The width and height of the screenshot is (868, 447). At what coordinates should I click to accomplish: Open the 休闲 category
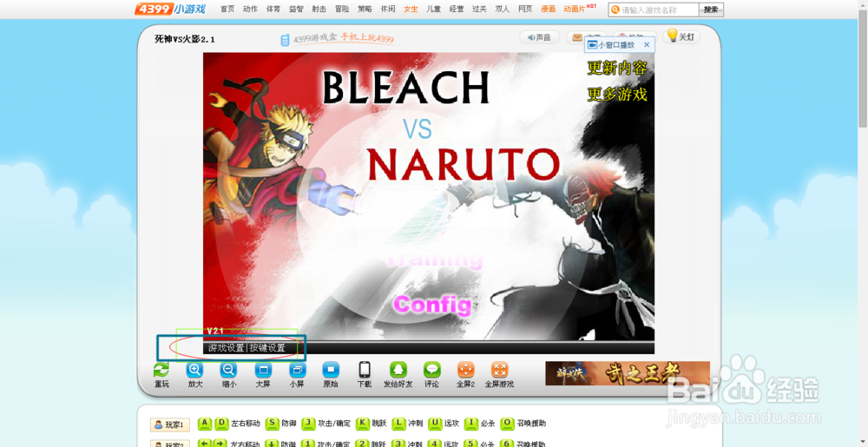(x=388, y=9)
